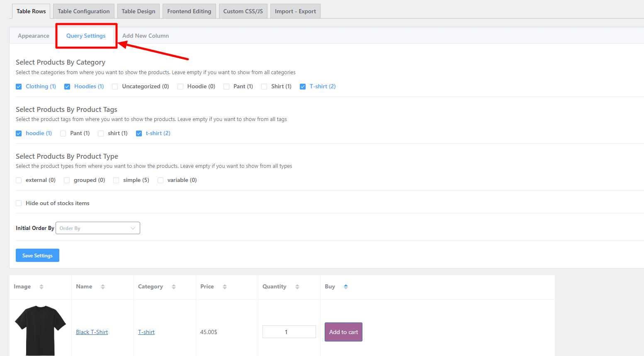Enable Hide out of stocks items
644x356 pixels.
(19, 203)
